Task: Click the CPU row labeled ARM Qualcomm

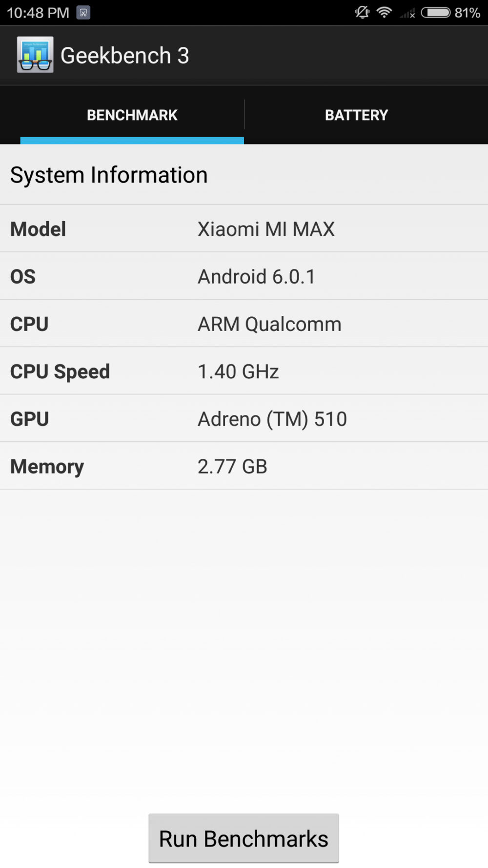Action: [244, 324]
